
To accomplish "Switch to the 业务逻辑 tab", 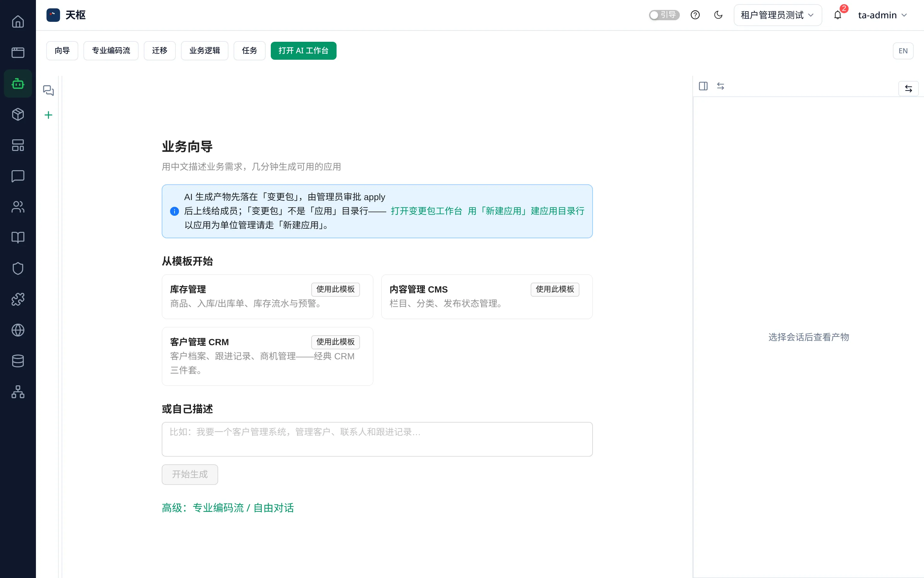I will pos(204,51).
